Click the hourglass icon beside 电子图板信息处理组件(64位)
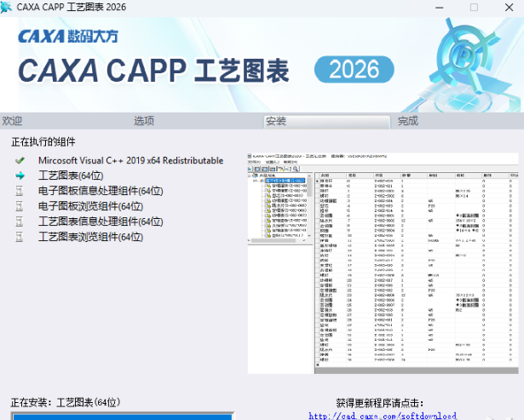The image size is (524, 420). click(20, 191)
